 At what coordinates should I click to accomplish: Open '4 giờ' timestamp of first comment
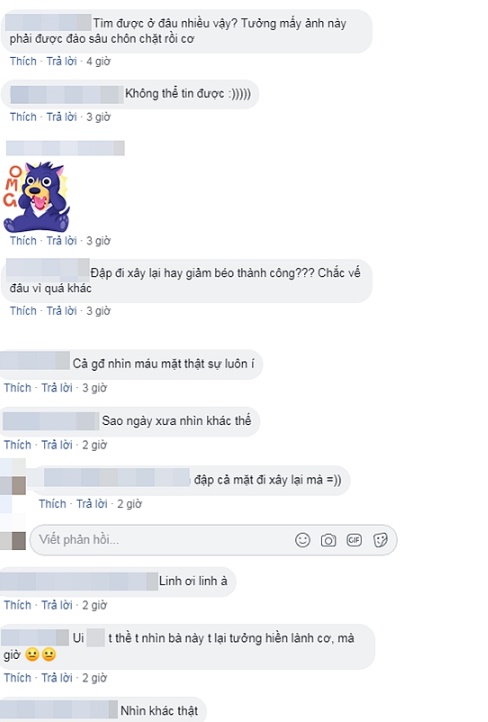[x=99, y=61]
